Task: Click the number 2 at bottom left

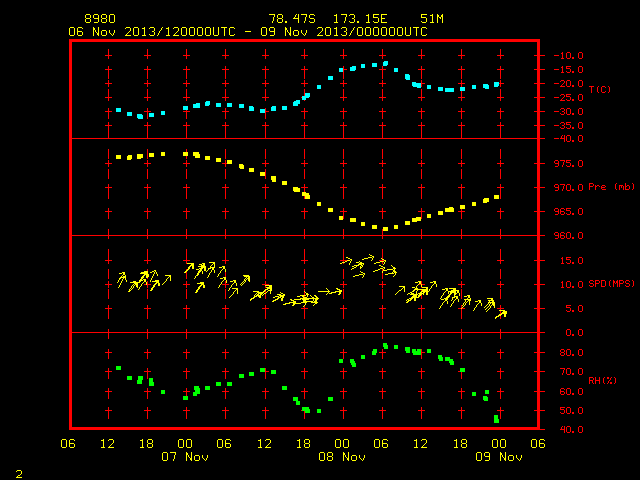Action: 19,474
